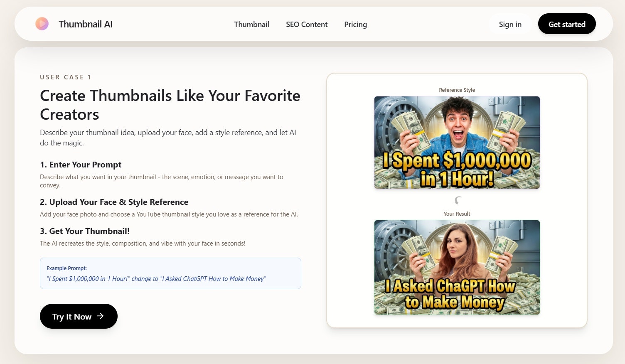Screen dimensions: 625x364
Task: Open the Your Result thumbnail image
Action: pos(457,267)
